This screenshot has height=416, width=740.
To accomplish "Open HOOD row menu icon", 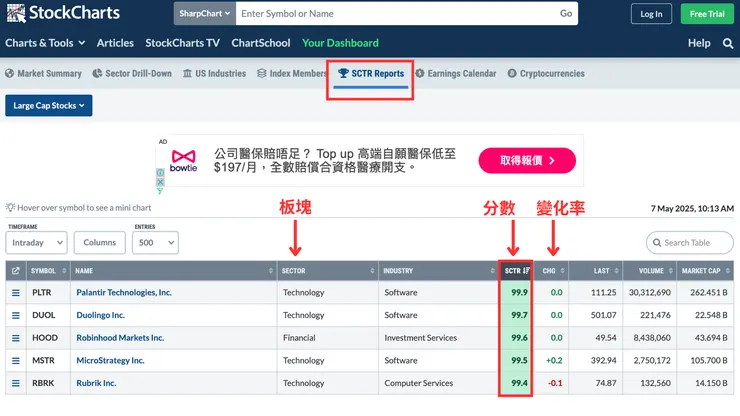I will pos(16,338).
